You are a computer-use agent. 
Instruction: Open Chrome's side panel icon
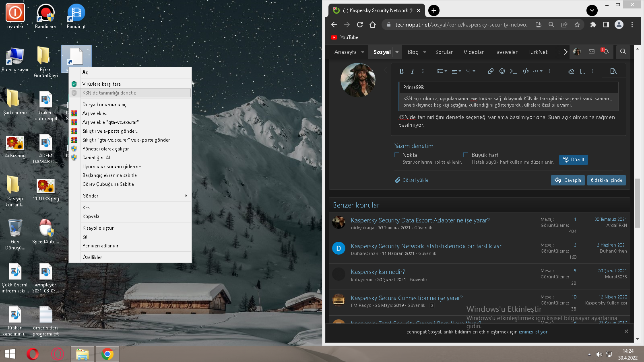tap(606, 25)
